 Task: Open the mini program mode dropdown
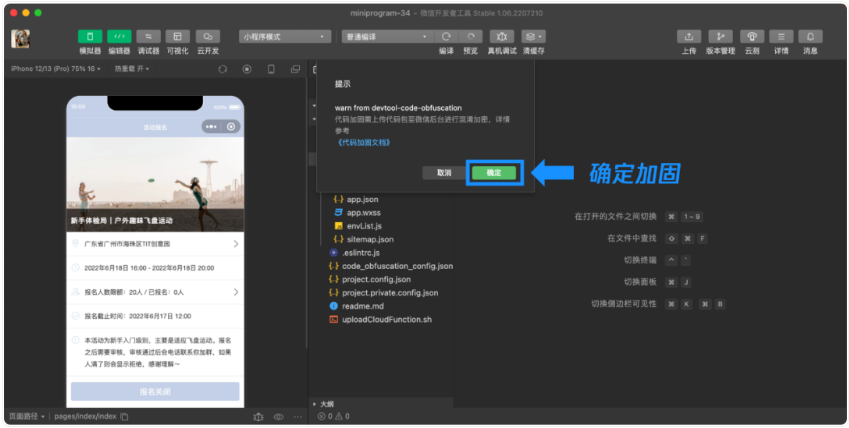tap(285, 37)
